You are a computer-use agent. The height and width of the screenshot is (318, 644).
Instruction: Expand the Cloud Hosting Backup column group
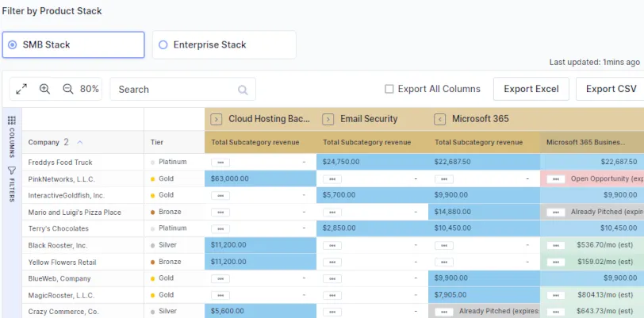pyautogui.click(x=217, y=119)
